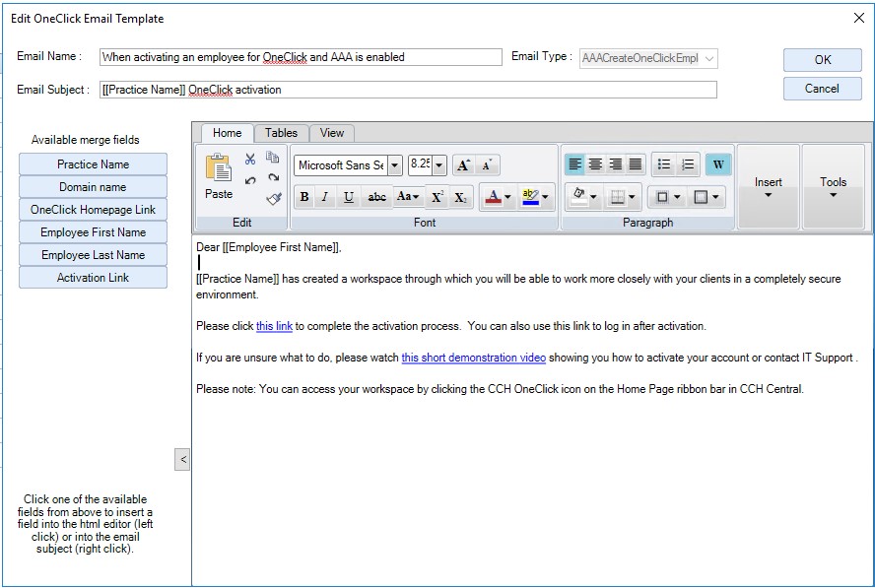Switch to the View ribbon tab
Screen dimensions: 875x588
point(331,133)
